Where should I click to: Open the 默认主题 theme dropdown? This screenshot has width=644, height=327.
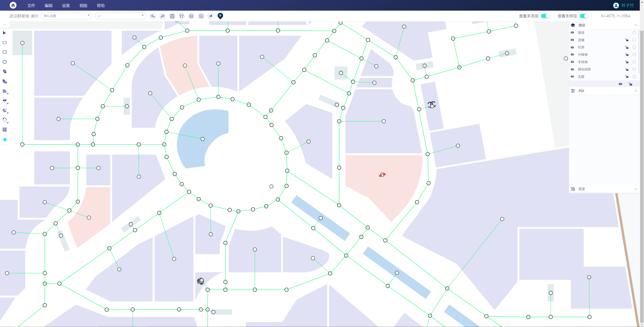(x=66, y=16)
